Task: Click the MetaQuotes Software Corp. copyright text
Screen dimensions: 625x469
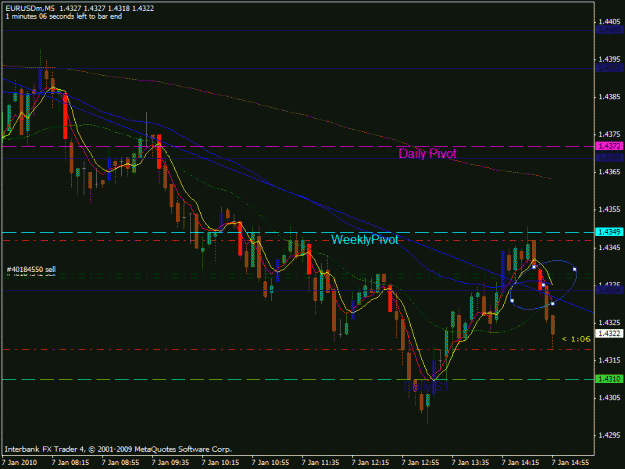Action: tap(118, 449)
